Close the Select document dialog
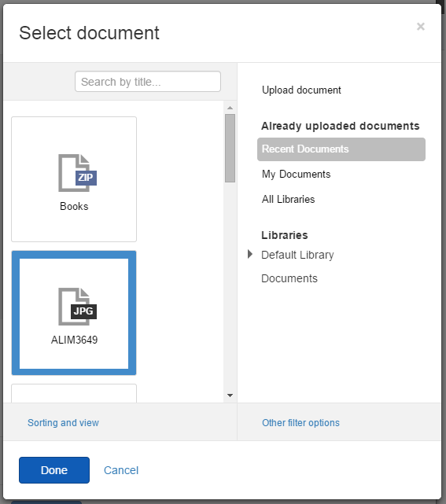Screen dimensions: 446x504 (421, 27)
